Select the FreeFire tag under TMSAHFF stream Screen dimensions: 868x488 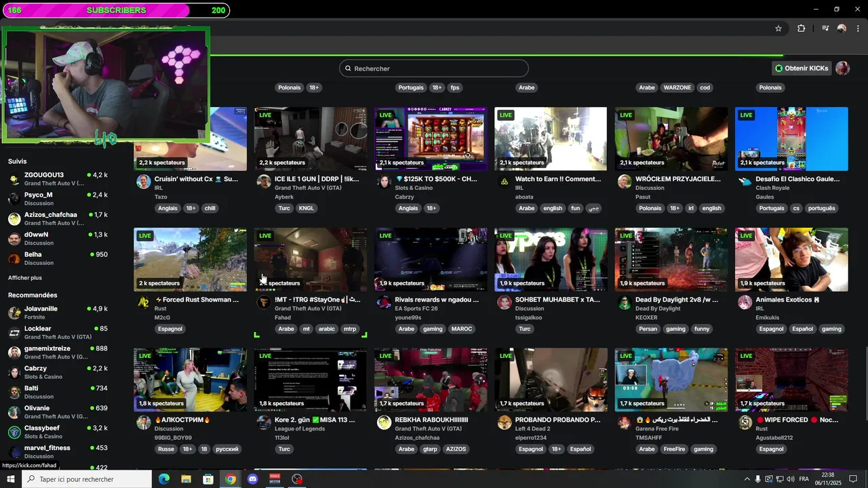(x=674, y=449)
